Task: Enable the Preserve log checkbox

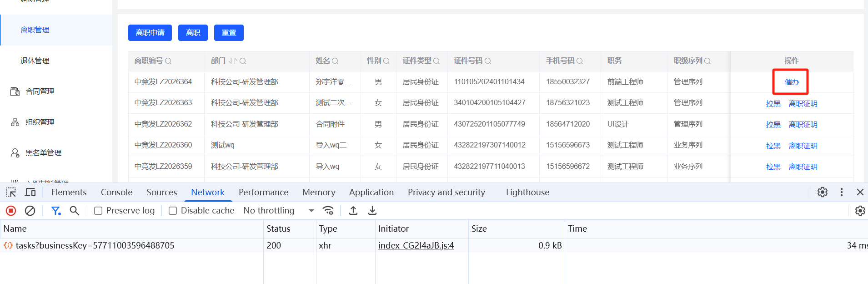Action: [98, 211]
